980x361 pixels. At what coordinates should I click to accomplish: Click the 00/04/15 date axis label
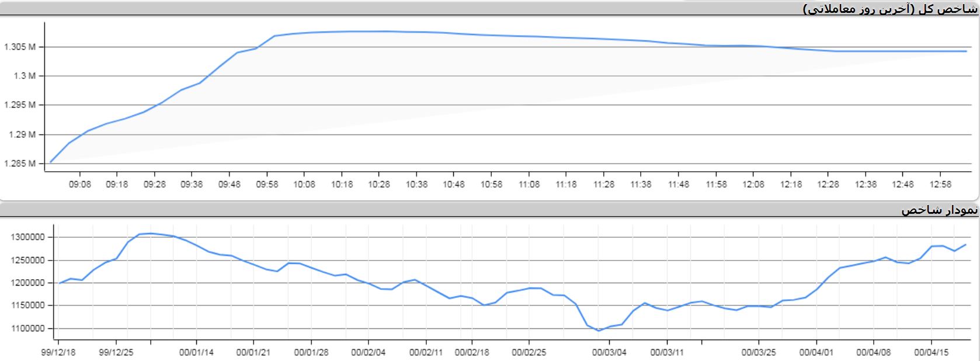click(931, 353)
